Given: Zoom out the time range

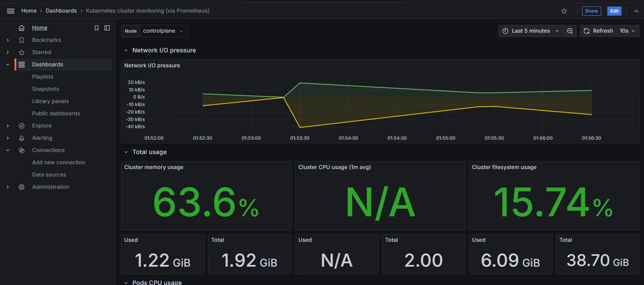Looking at the screenshot, I should 570,31.
